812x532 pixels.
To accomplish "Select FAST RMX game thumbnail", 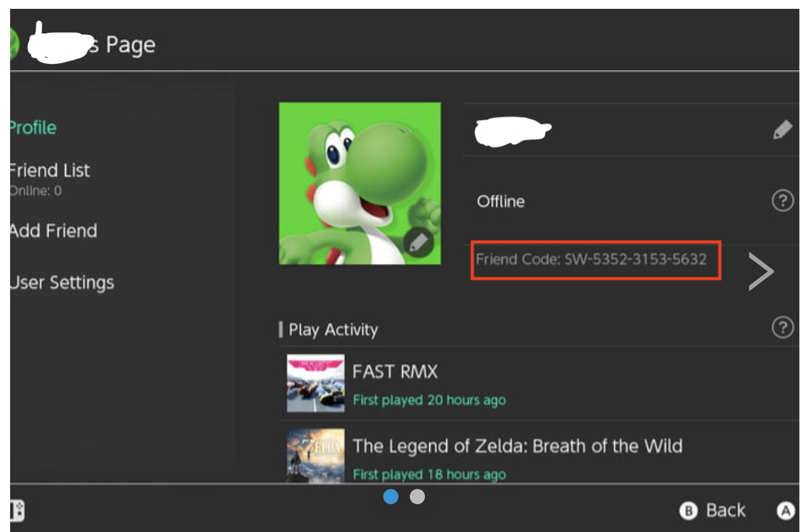I will click(316, 383).
